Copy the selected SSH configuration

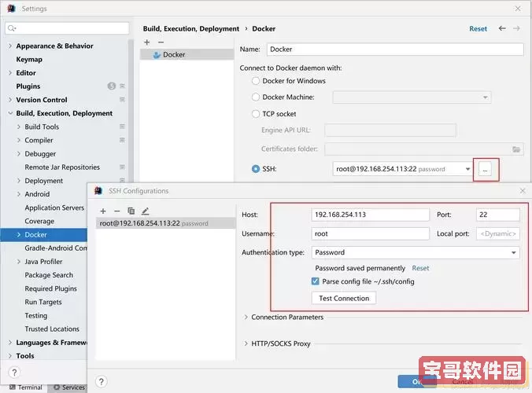coord(131,211)
